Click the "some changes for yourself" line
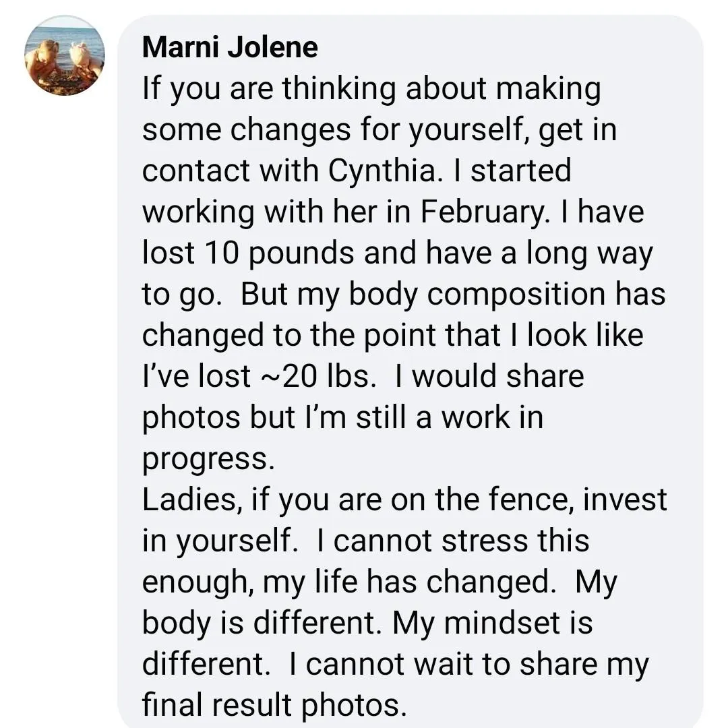This screenshot has height=728, width=728. point(336,131)
